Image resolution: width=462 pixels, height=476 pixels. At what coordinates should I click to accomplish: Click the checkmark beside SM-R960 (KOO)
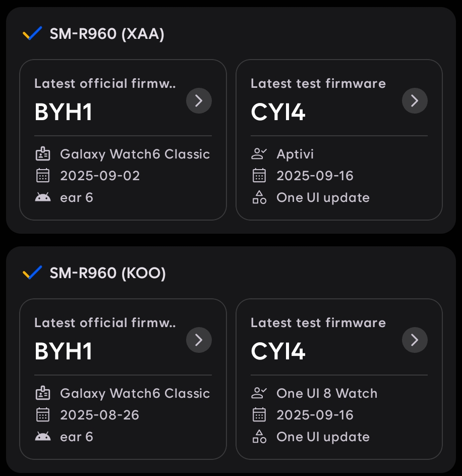pos(32,273)
